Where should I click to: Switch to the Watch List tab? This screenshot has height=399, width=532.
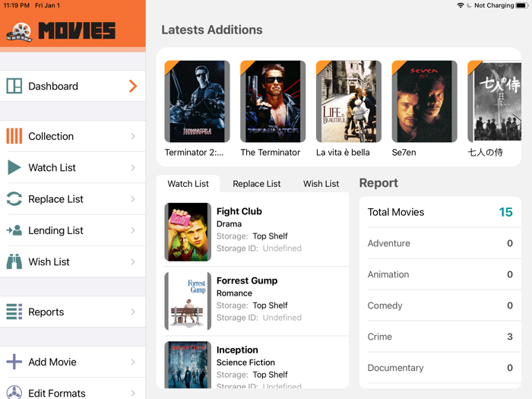pyautogui.click(x=188, y=184)
